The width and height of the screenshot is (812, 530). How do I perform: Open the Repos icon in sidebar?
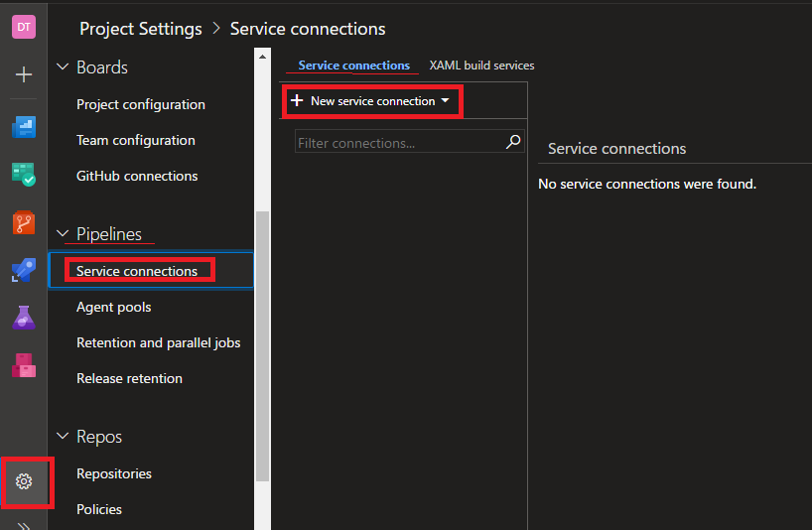[24, 222]
